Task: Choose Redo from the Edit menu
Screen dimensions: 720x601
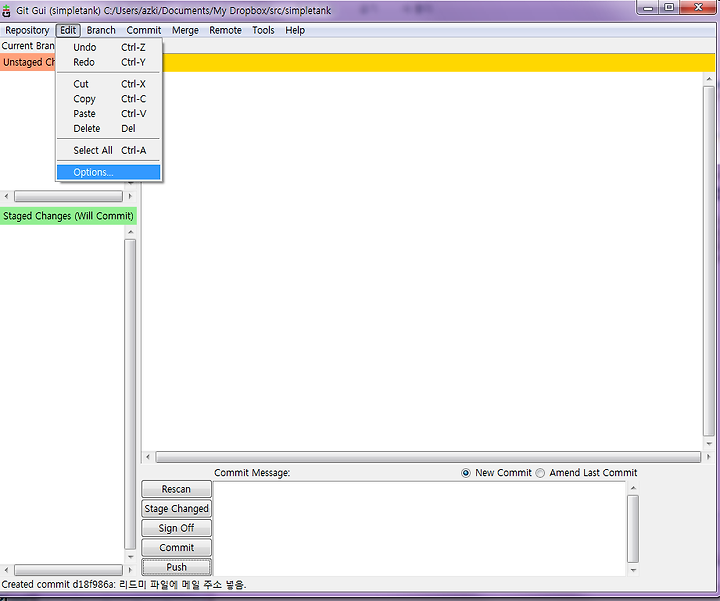Action: 108,62
